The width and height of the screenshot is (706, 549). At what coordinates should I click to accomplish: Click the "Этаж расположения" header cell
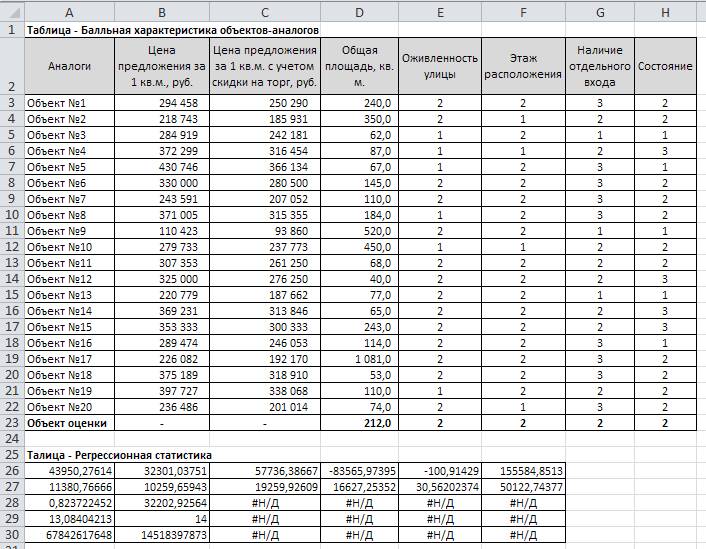(x=523, y=66)
